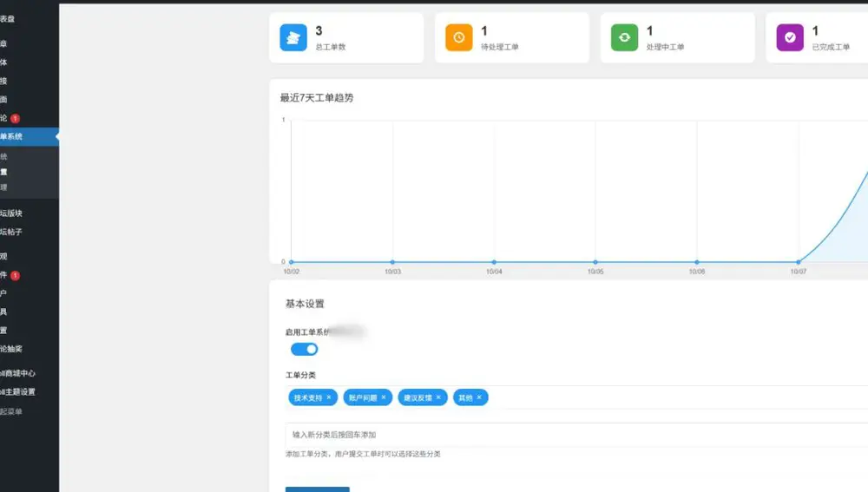Click the orange clock pending tickets icon

pyautogui.click(x=459, y=37)
